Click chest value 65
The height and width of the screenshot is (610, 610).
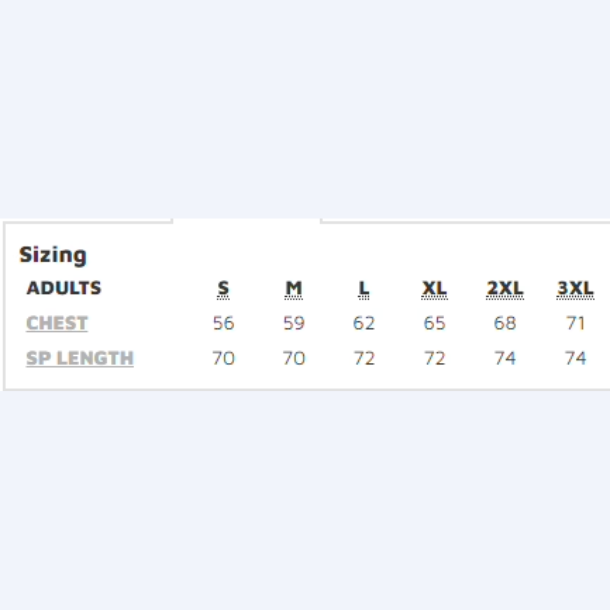[434, 323]
